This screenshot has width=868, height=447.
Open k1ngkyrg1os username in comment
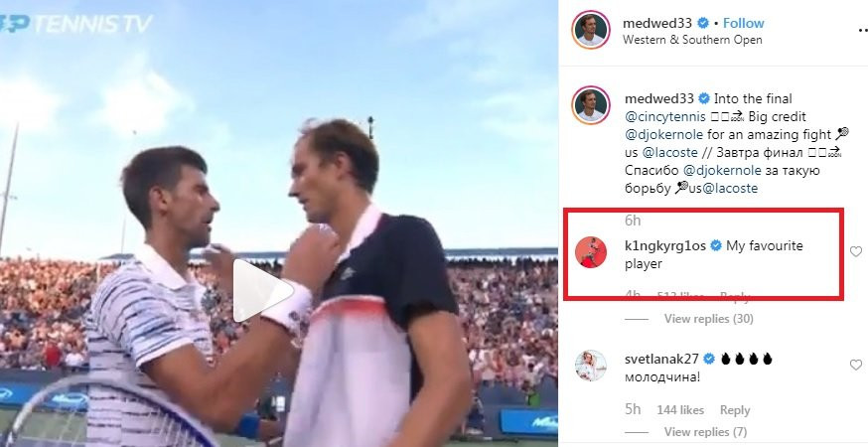click(x=665, y=245)
